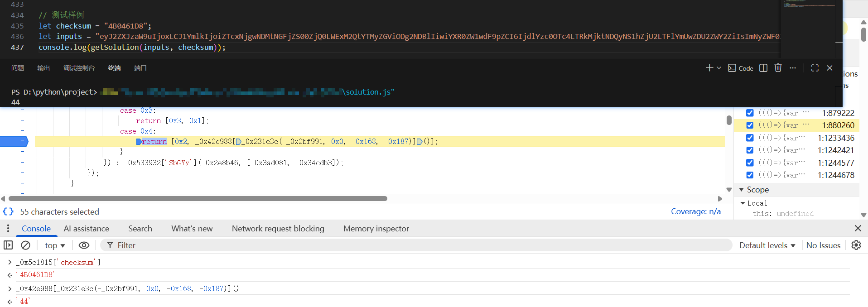
Task: Click the Coverage: n/a link
Action: tap(695, 211)
